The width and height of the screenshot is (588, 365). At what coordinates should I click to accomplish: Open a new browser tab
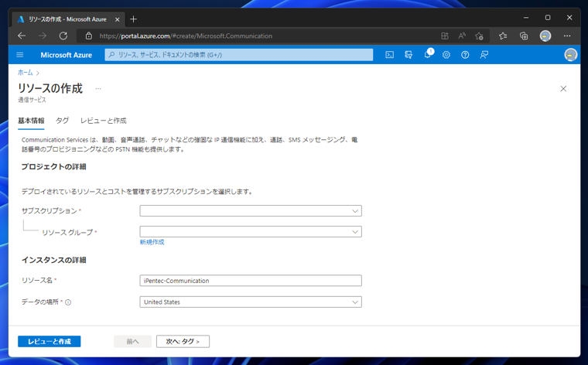[x=134, y=19]
